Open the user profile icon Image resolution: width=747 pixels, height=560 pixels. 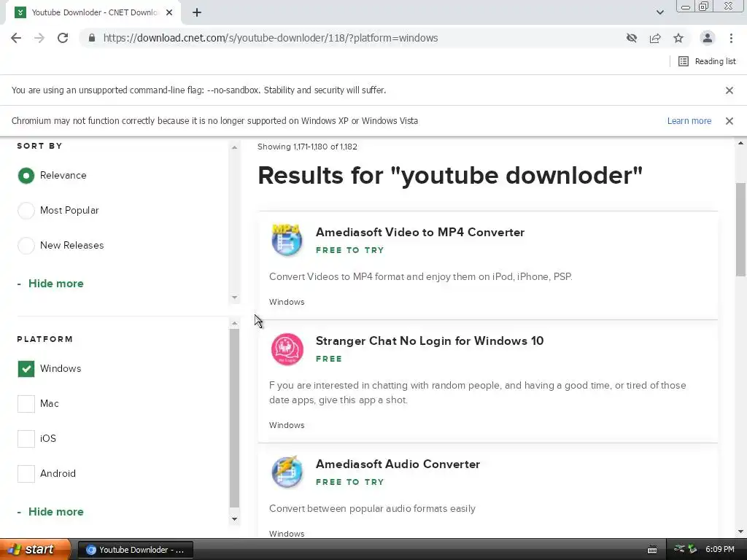click(x=708, y=38)
